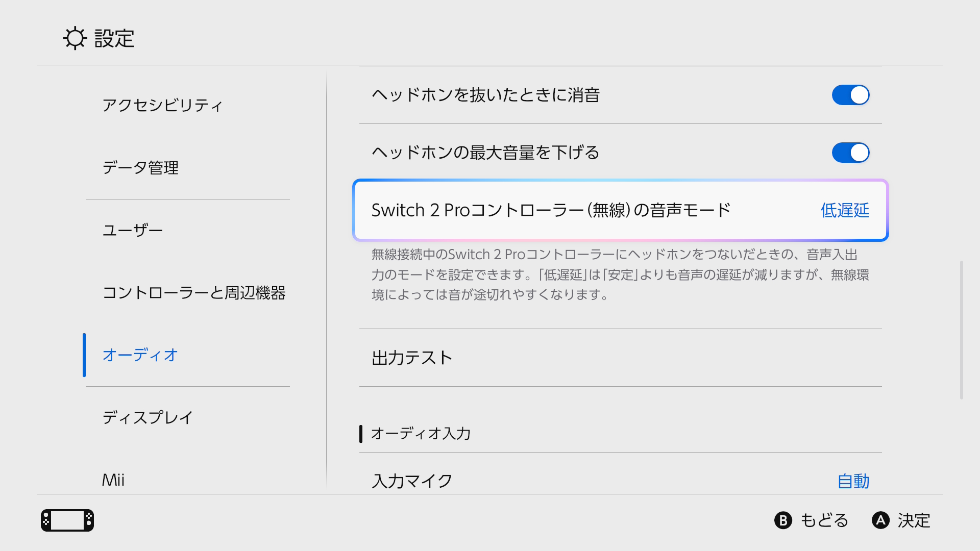Image resolution: width=980 pixels, height=551 pixels.
Task: Open アクセシビリティ settings category
Action: tap(163, 105)
